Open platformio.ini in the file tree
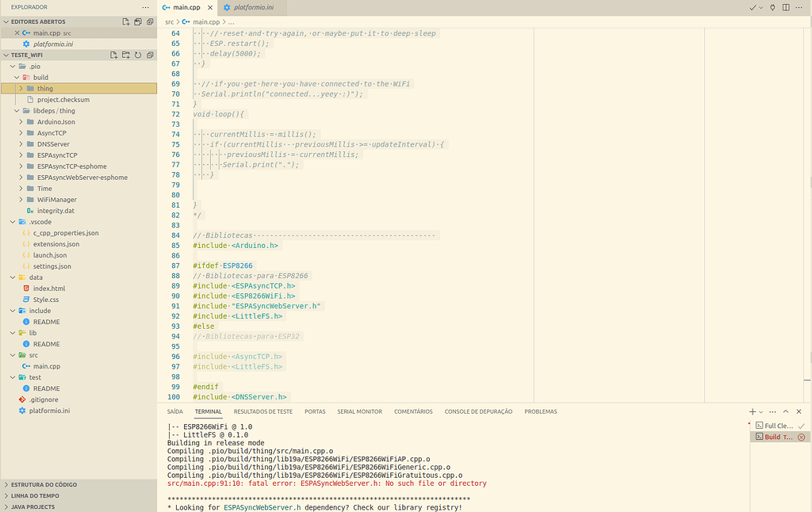Image resolution: width=812 pixels, height=512 pixels. click(79, 411)
